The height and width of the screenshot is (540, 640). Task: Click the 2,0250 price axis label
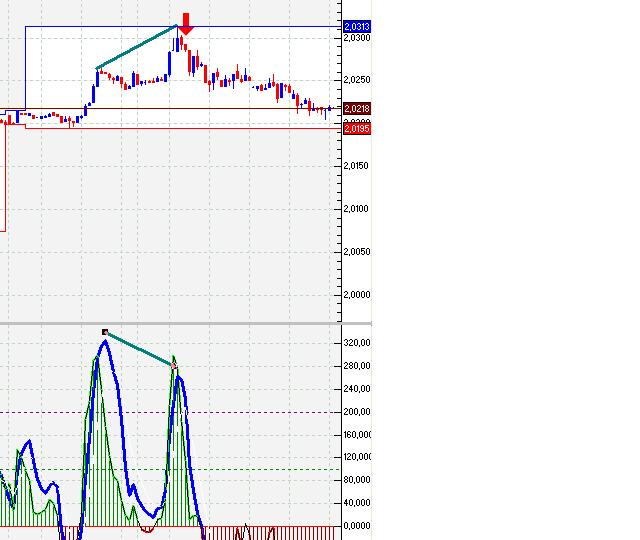tap(357, 80)
